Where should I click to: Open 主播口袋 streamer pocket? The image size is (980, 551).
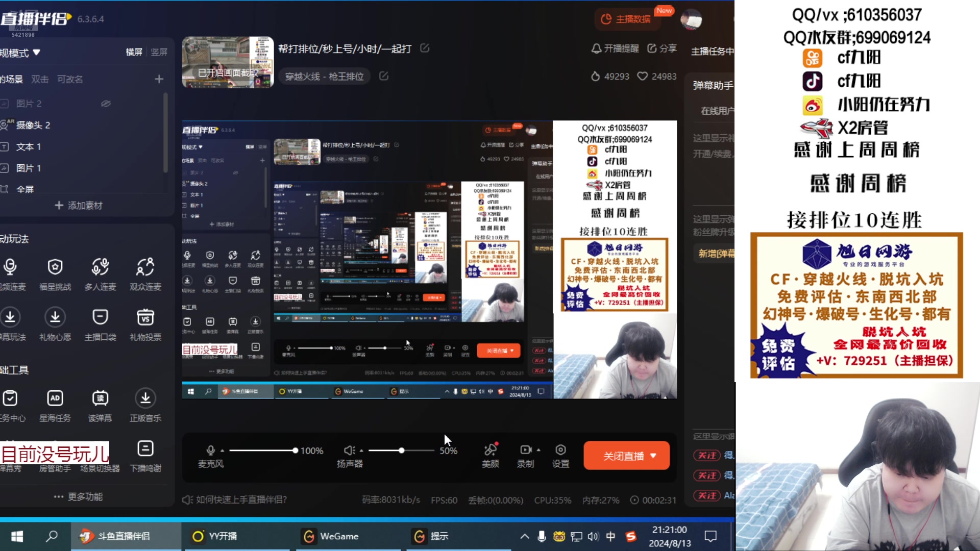[100, 324]
